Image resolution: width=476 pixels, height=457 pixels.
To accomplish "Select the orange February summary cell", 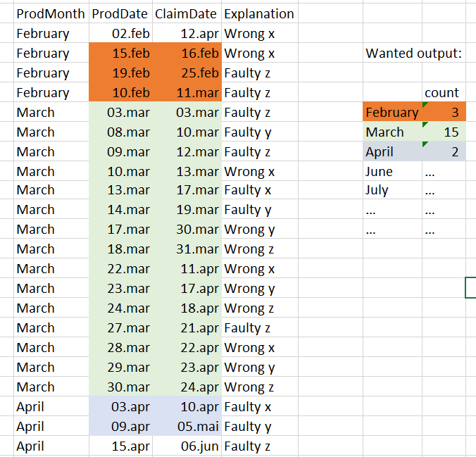I will [x=392, y=112].
